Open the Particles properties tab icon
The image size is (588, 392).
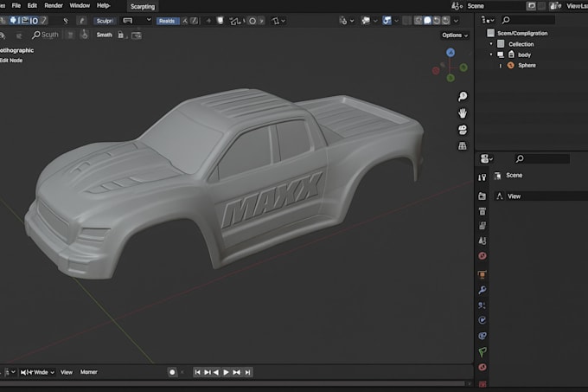tap(483, 305)
